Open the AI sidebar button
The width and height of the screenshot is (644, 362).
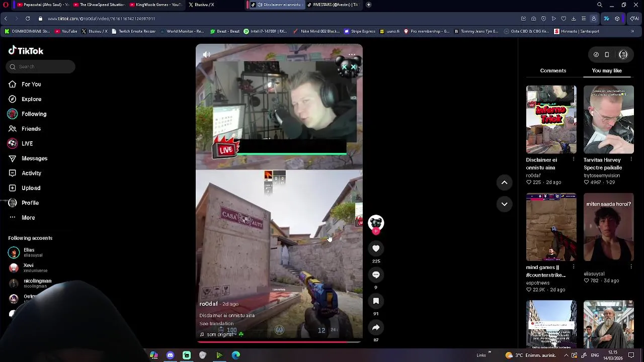634,19
